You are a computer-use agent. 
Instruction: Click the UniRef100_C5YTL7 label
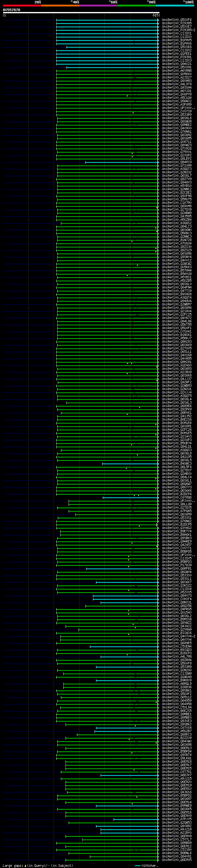click(x=177, y=840)
